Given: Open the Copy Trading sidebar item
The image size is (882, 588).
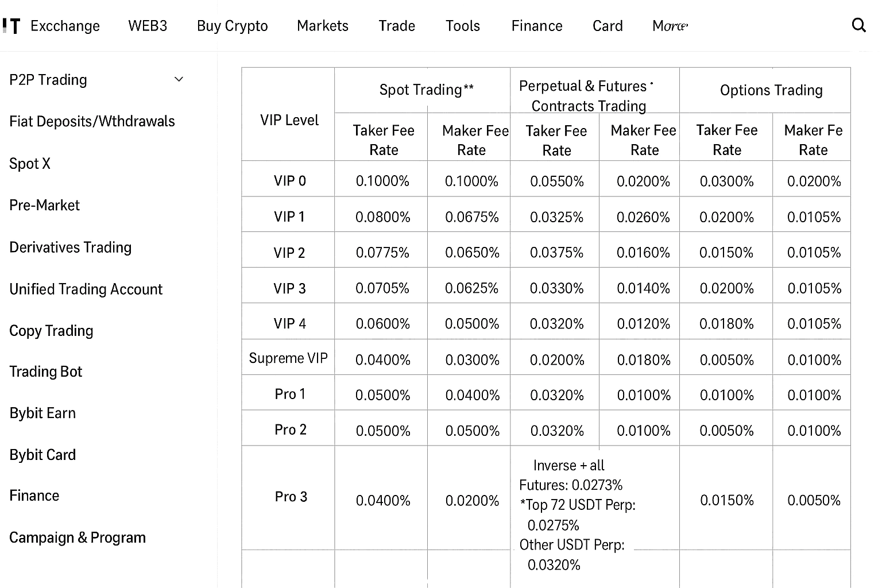Looking at the screenshot, I should [x=51, y=331].
